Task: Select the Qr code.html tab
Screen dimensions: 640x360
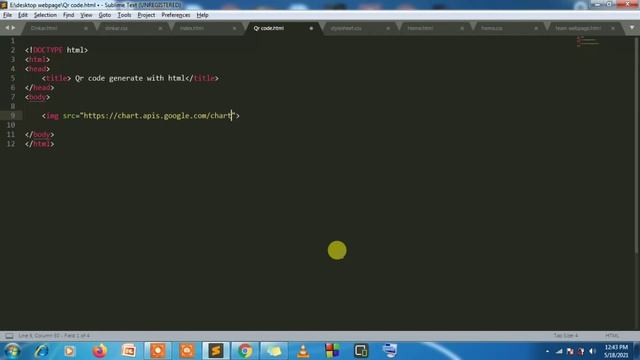Action: [x=269, y=28]
